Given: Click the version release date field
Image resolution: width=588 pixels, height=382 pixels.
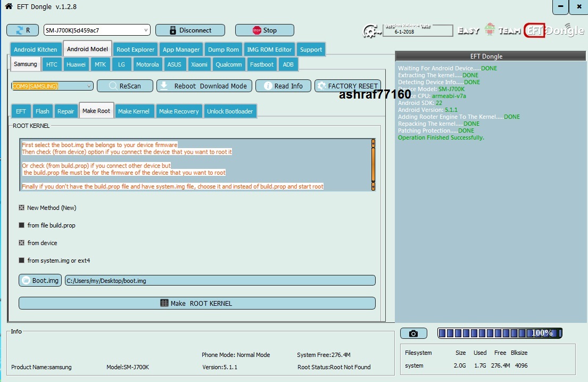Looking at the screenshot, I should point(418,31).
